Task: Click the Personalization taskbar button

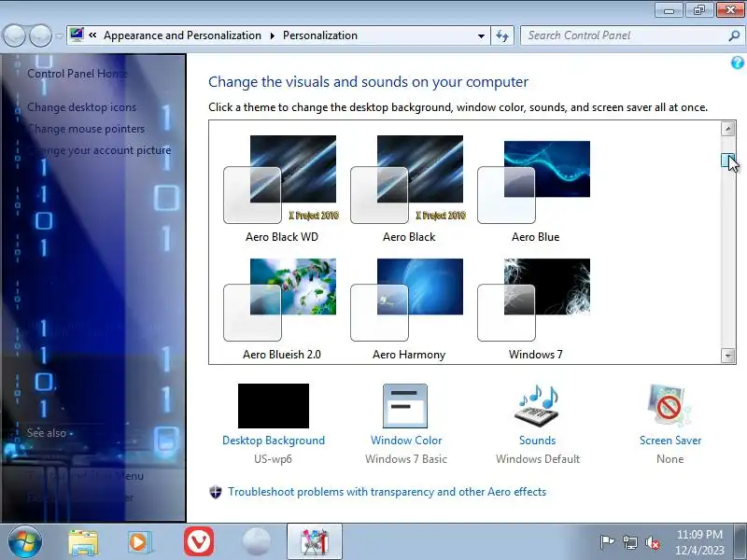Action: (315, 542)
